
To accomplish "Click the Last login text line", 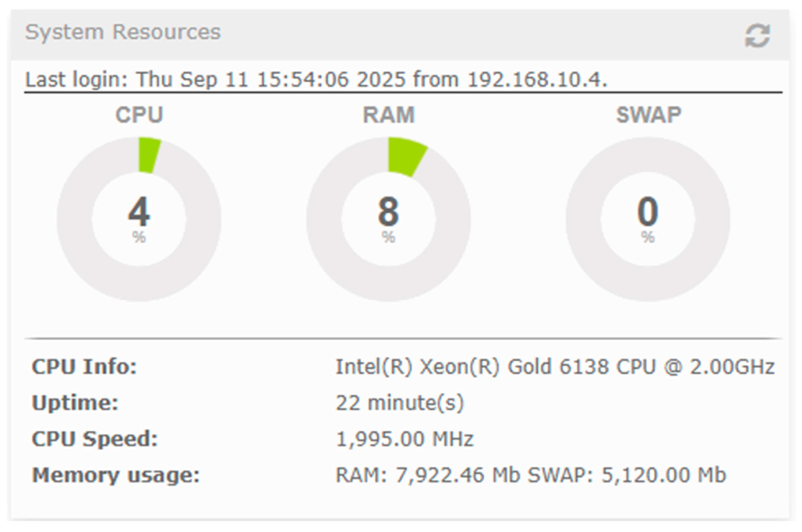I will click(316, 80).
